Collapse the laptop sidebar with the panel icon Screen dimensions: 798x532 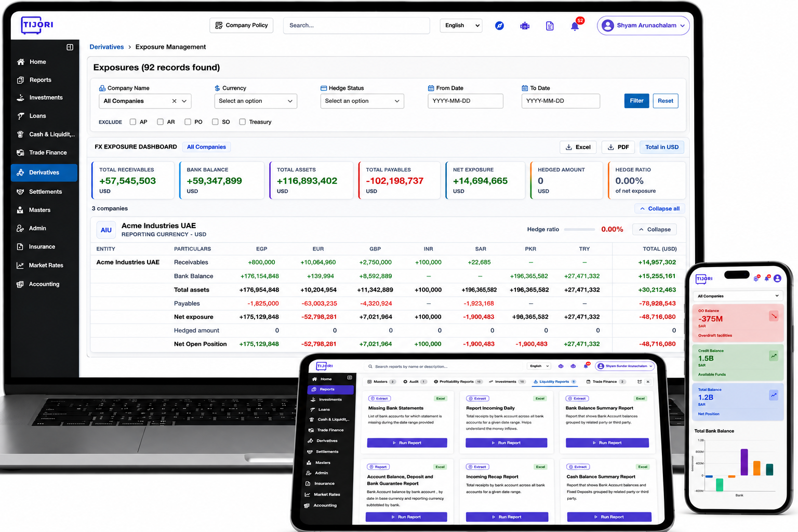[x=70, y=47]
